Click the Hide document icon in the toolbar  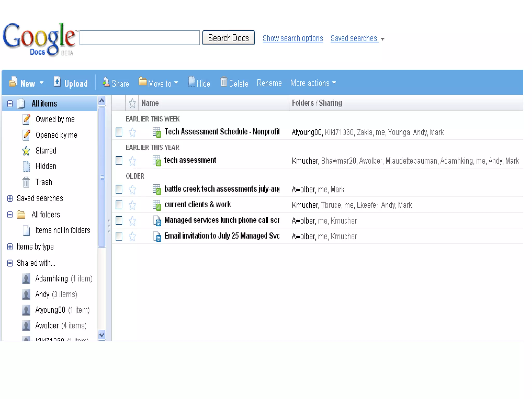click(191, 82)
